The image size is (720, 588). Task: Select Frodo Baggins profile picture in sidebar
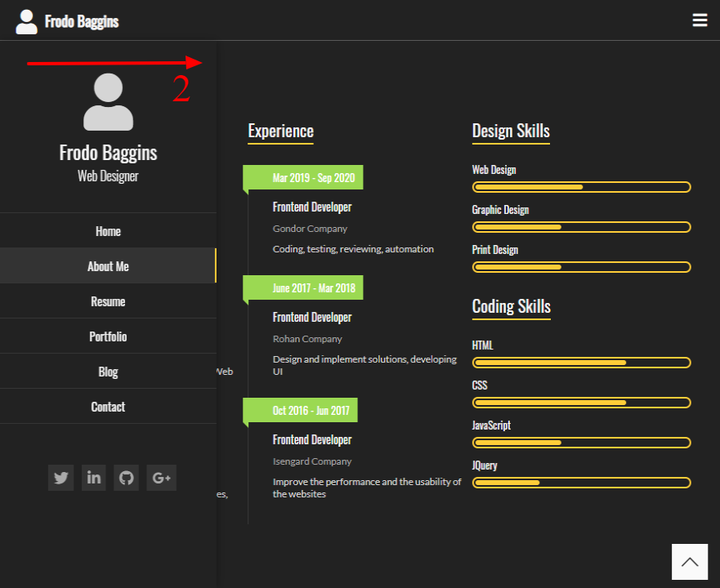[x=108, y=103]
